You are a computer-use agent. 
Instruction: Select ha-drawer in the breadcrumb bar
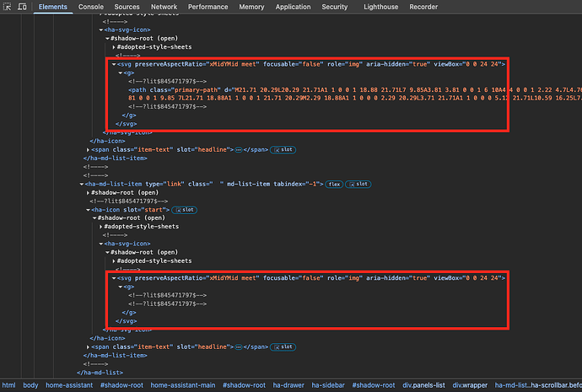tap(288, 385)
